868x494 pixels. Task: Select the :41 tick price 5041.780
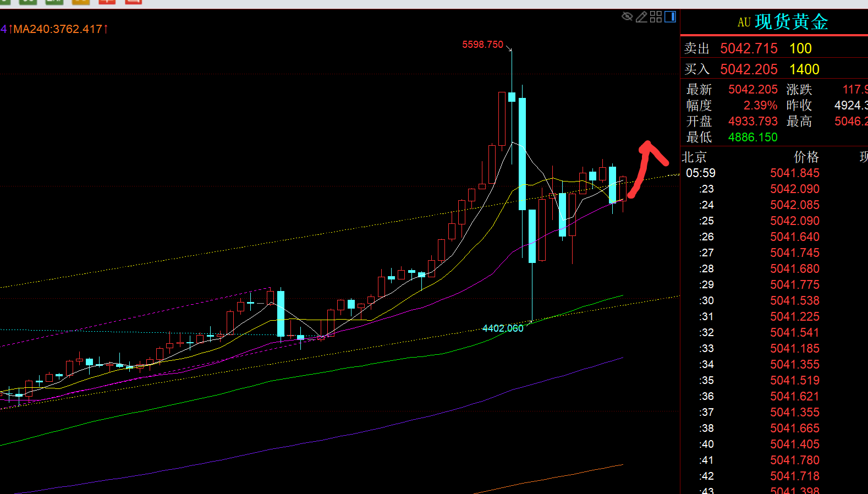[x=795, y=460]
